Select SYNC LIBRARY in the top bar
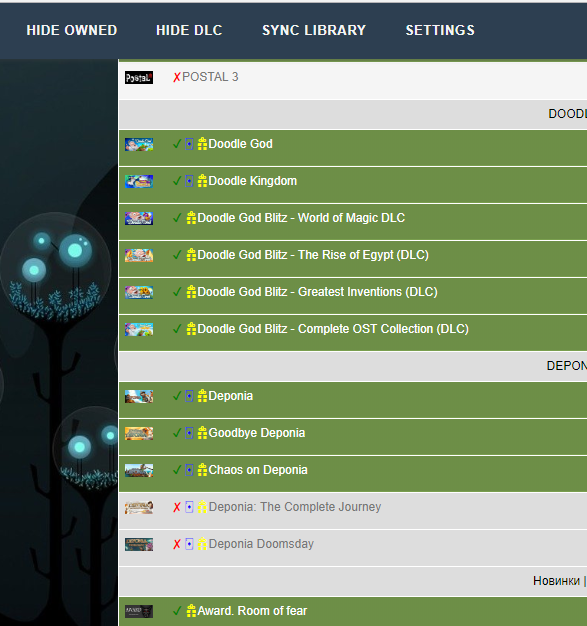 tap(314, 30)
